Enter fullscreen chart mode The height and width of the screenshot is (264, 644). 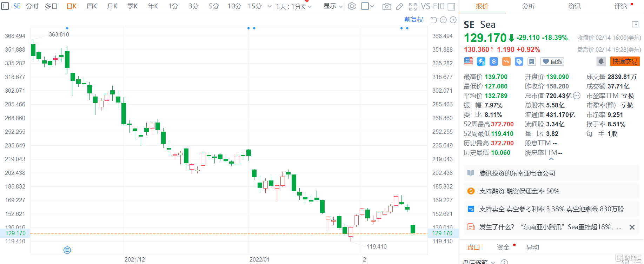[x=413, y=6]
